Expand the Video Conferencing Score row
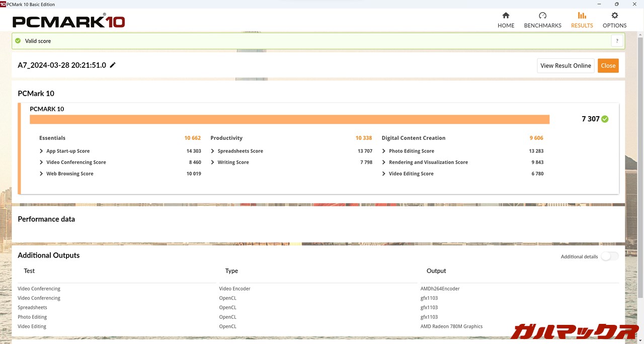 pos(42,162)
